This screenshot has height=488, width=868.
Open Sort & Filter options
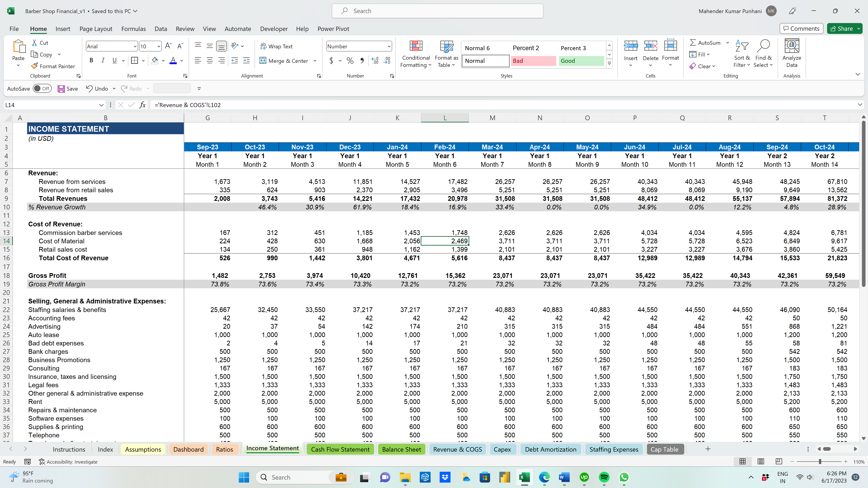pos(742,54)
